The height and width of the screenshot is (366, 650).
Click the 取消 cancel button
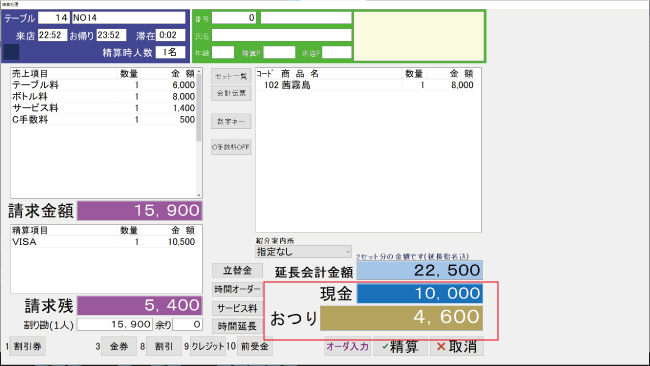tap(456, 347)
